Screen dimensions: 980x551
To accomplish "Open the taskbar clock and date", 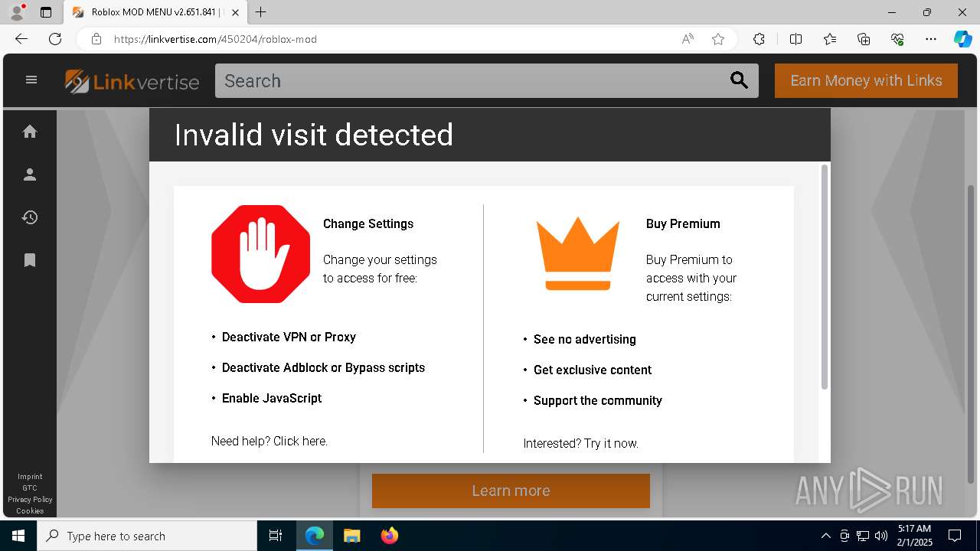I will click(914, 536).
